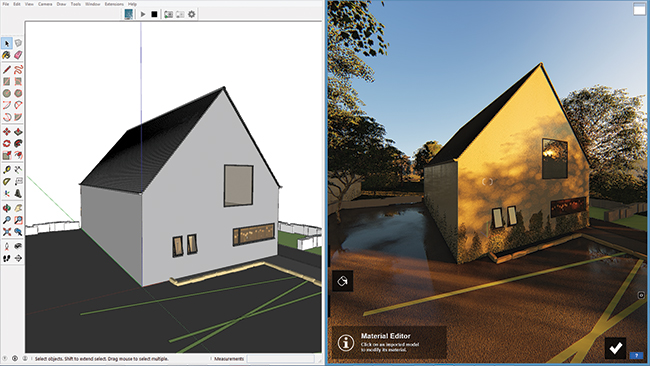Viewport: 650px width, 366px height.
Task: Open LiveSync settings gear
Action: click(192, 14)
